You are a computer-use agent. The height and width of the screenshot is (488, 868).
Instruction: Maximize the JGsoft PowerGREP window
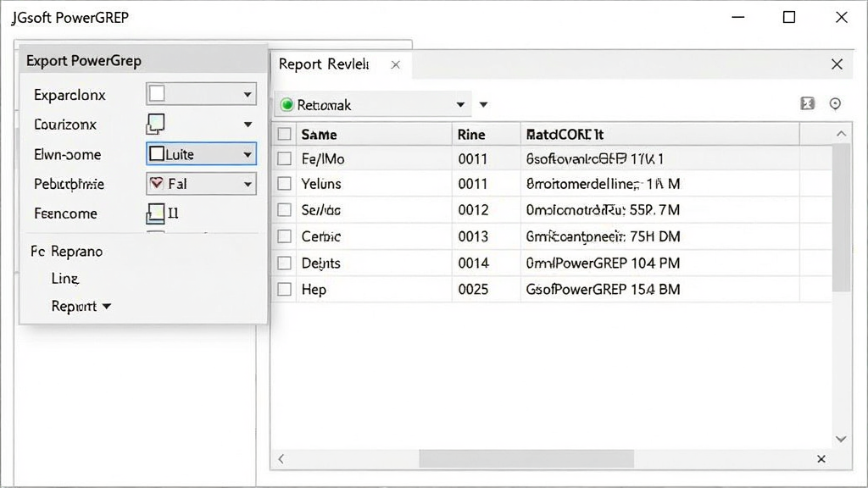[789, 17]
